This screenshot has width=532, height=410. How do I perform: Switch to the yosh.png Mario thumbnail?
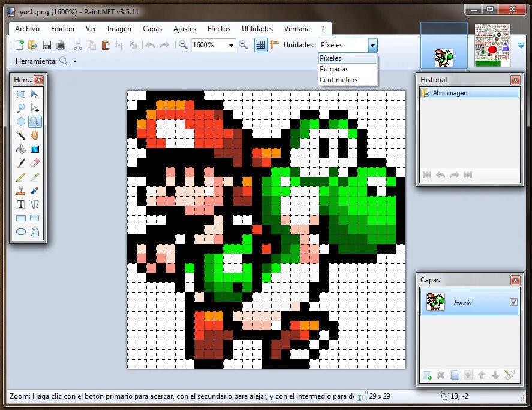coord(444,46)
